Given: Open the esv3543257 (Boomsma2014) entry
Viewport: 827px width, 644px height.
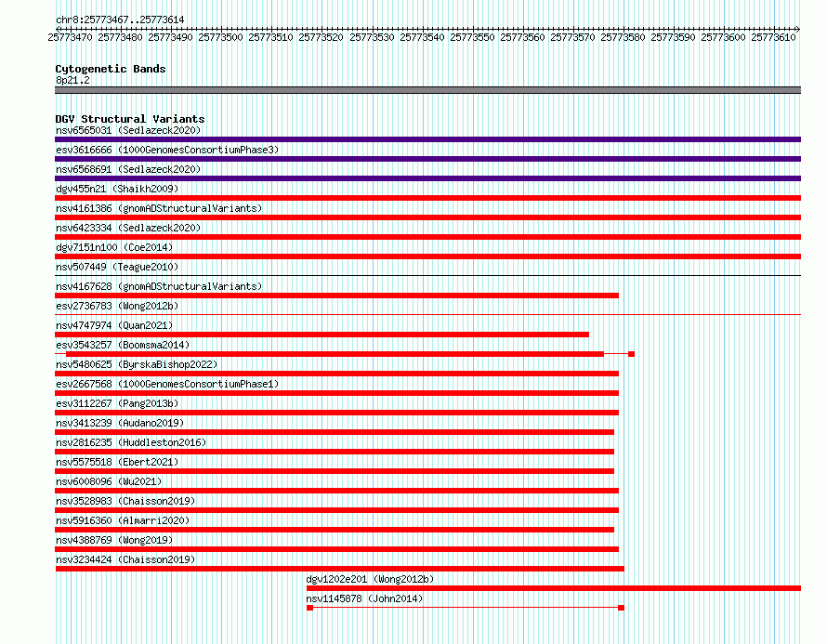Looking at the screenshot, I should coord(123,345).
